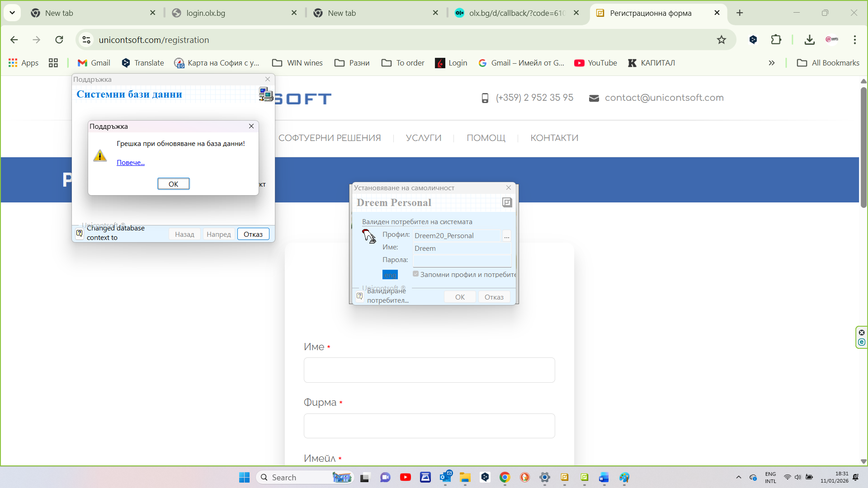Open the УСЛУГИ menu item

pyautogui.click(x=423, y=138)
